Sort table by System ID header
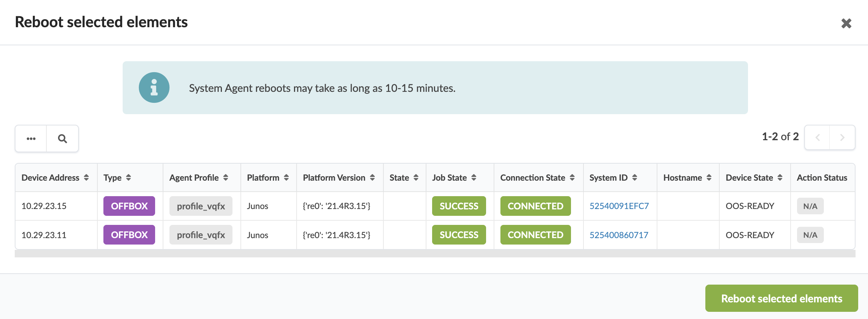Screen dimensions: 868x319 coord(634,178)
